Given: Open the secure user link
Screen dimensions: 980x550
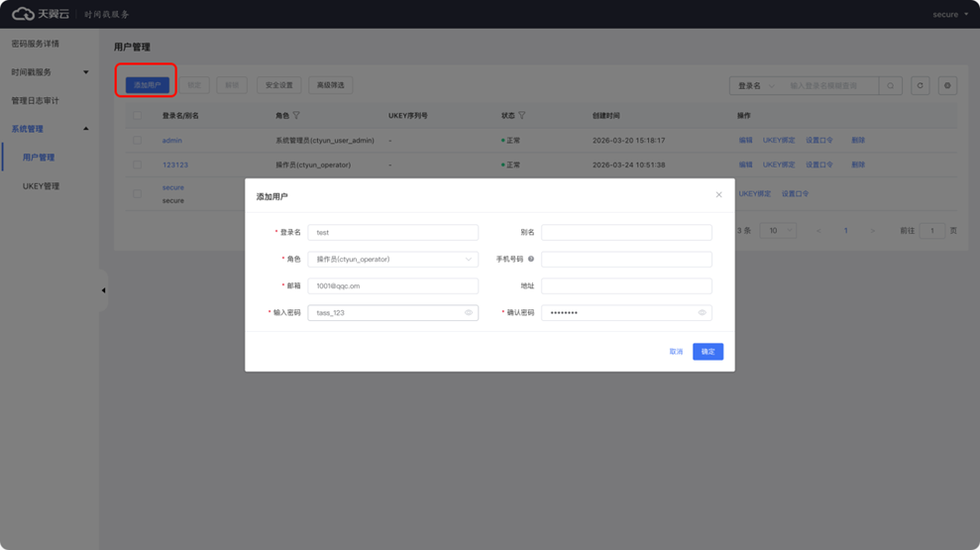Looking at the screenshot, I should [173, 187].
